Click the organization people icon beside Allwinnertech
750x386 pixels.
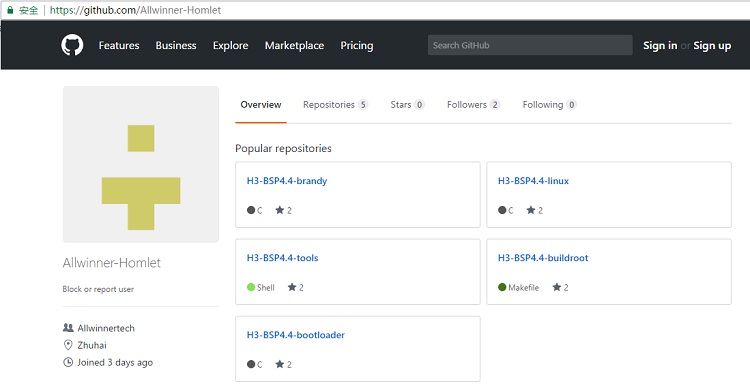coord(68,328)
